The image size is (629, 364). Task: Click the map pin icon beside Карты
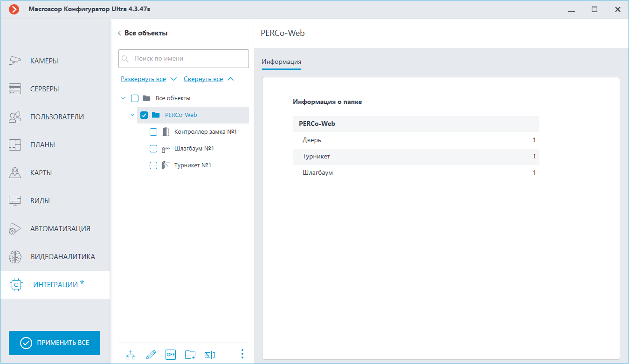[x=15, y=173]
